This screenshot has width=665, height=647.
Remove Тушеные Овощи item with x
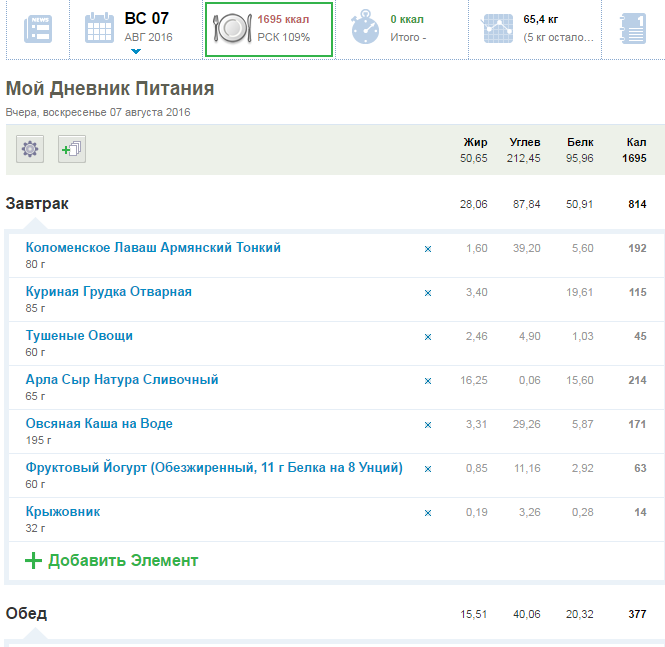(428, 337)
